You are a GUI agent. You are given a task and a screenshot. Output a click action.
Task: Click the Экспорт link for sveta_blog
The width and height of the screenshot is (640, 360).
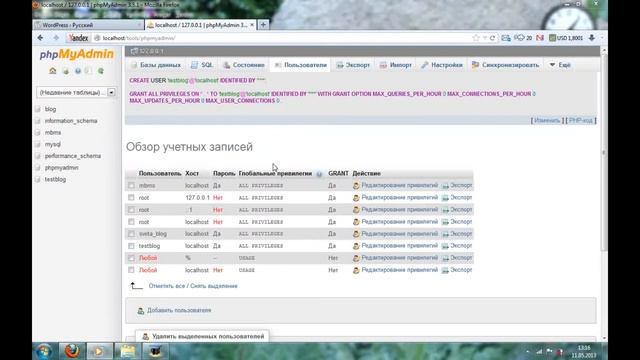[461, 234]
